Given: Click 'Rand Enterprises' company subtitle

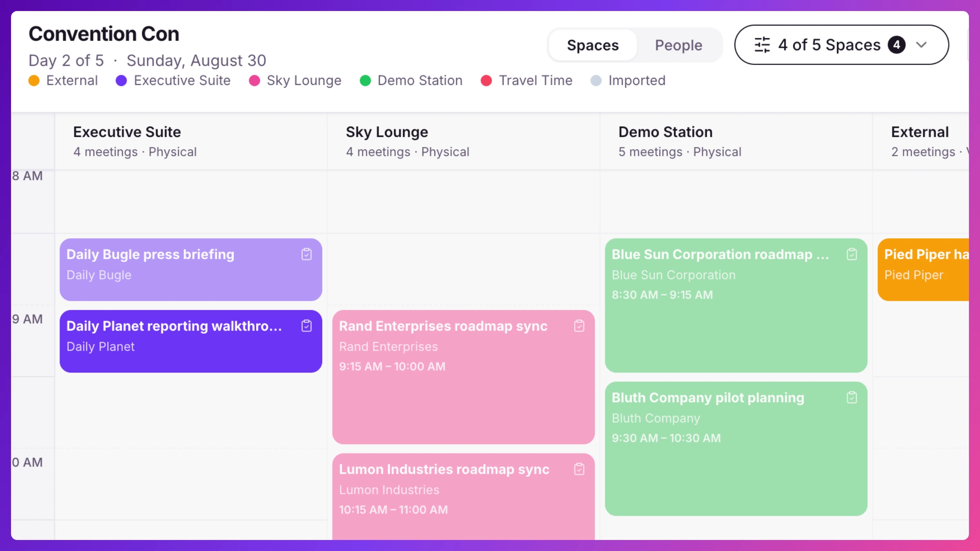Looking at the screenshot, I should [x=388, y=347].
